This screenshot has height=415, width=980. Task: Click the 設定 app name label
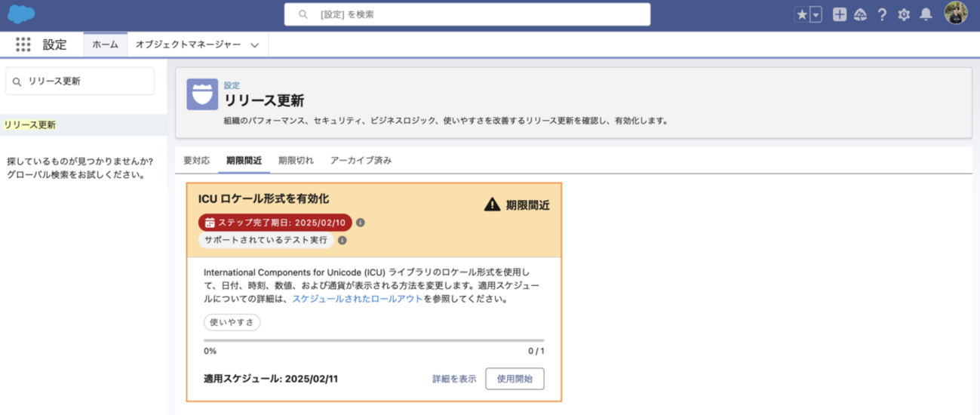click(x=54, y=45)
